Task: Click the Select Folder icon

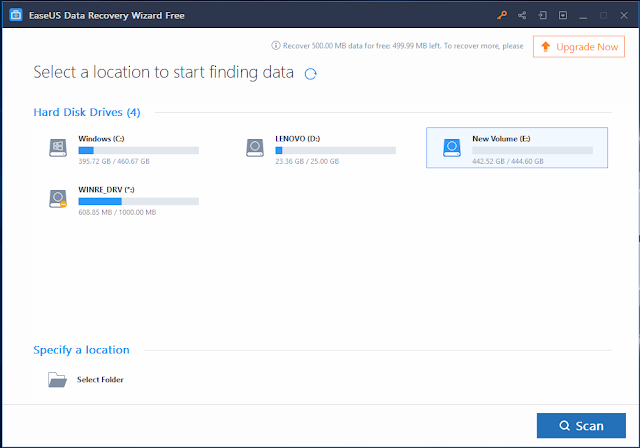Action: click(57, 379)
